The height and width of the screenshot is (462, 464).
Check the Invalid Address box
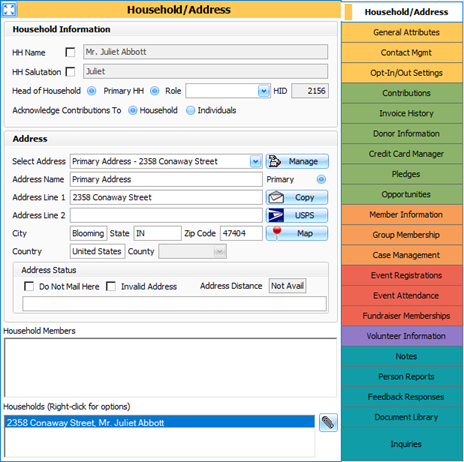111,286
